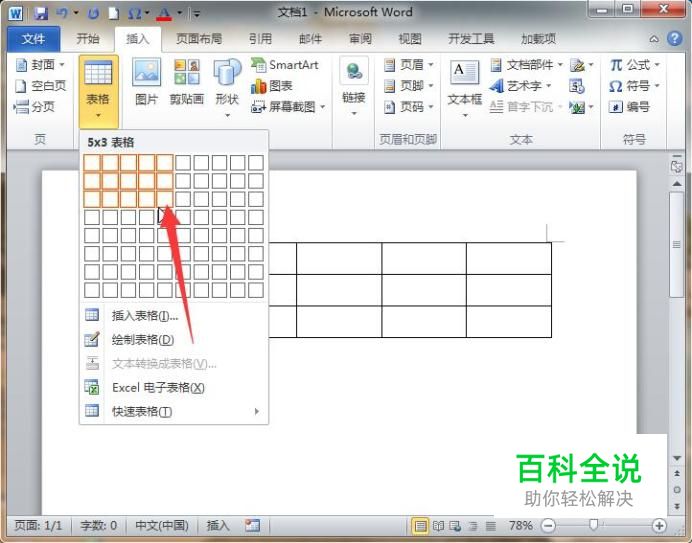Image resolution: width=692 pixels, height=543 pixels.
Task: Click the Omega symbol icon in quick access toolbar
Action: tap(134, 13)
